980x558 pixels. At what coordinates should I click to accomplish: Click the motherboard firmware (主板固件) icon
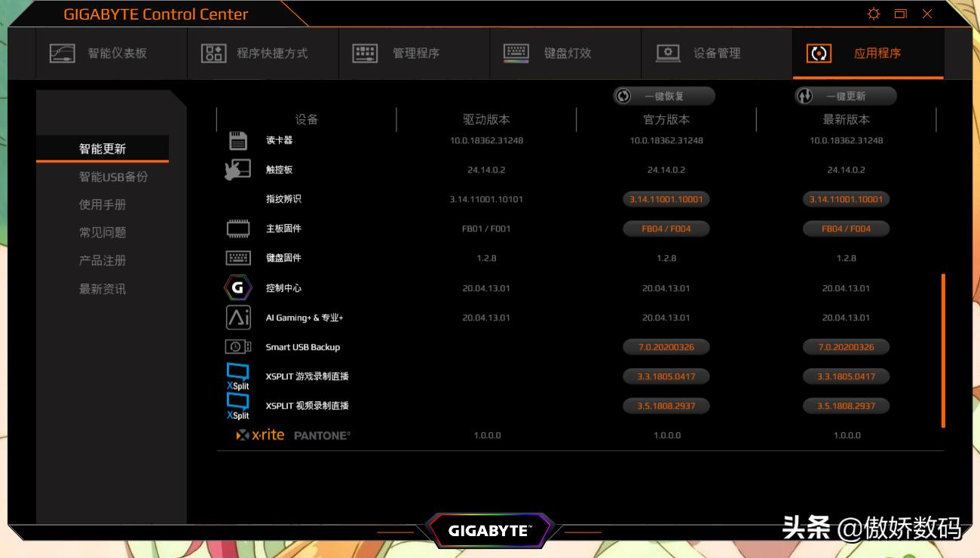point(238,228)
